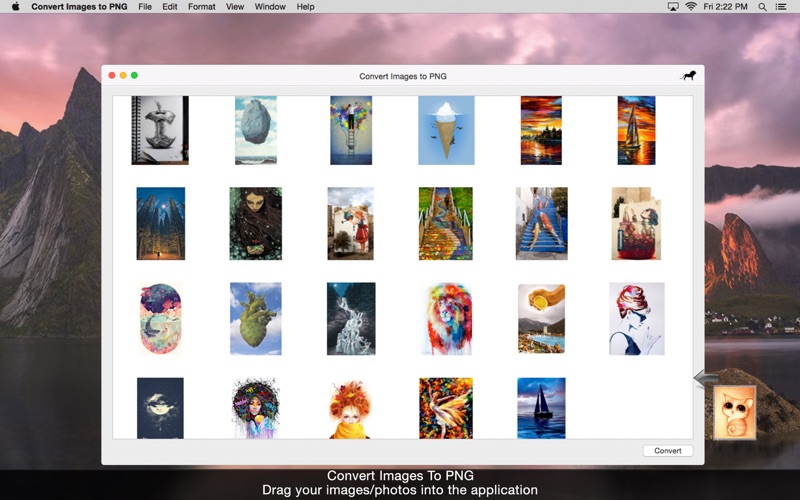Click the Convert button
This screenshot has height=500, width=800.
(667, 451)
